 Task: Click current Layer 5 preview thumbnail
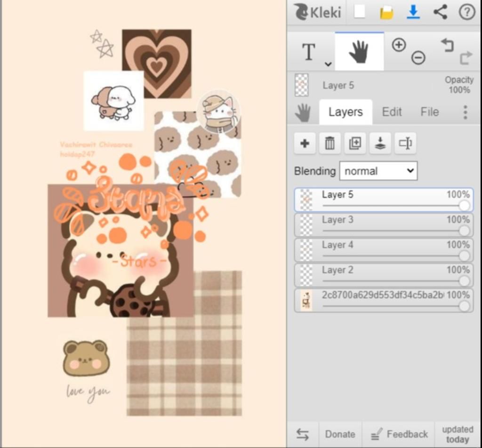(301, 85)
